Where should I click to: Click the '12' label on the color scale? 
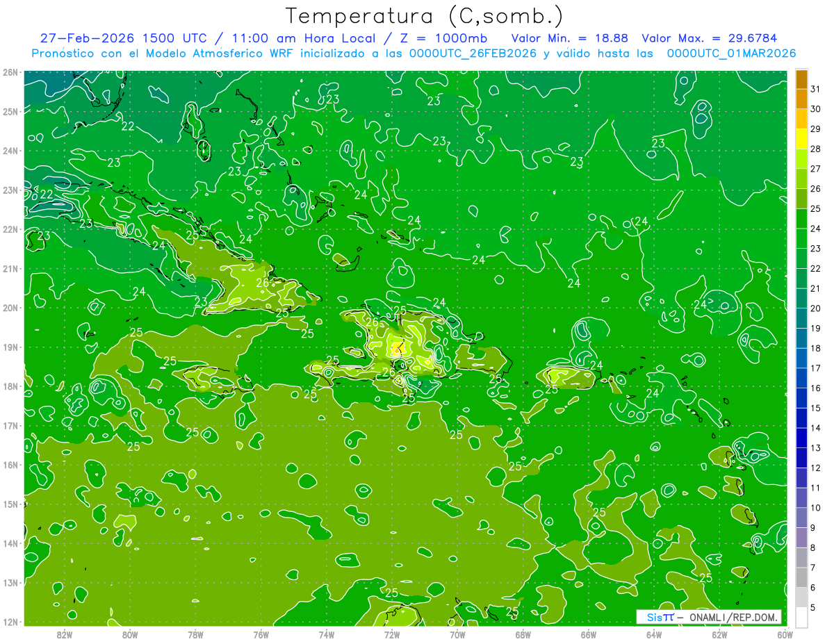[x=816, y=468]
